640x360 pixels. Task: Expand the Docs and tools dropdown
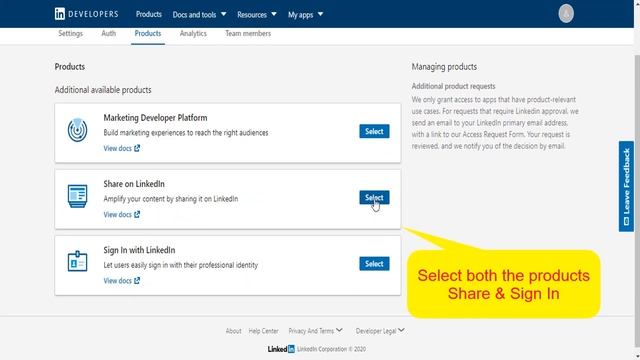point(199,15)
